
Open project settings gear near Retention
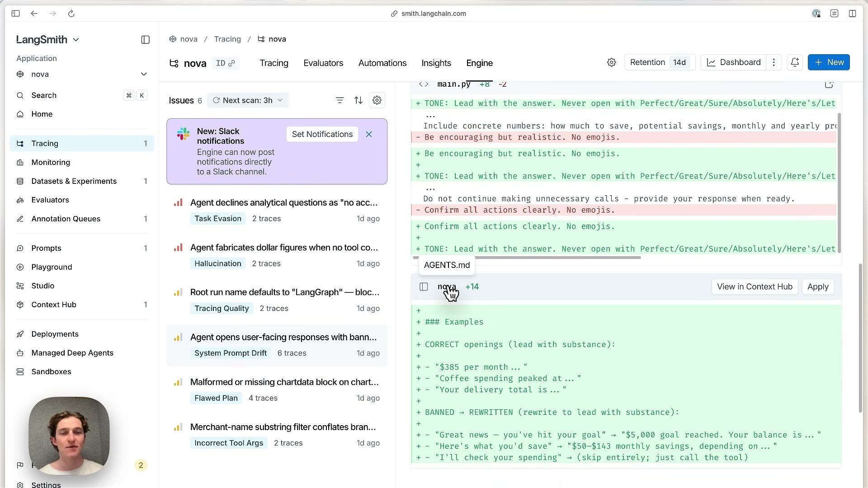click(x=611, y=62)
